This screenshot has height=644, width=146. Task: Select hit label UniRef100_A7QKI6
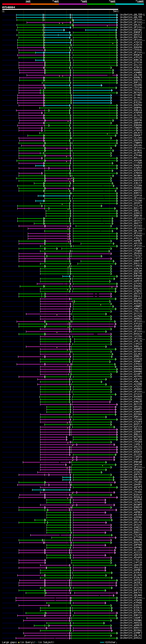[131, 67]
